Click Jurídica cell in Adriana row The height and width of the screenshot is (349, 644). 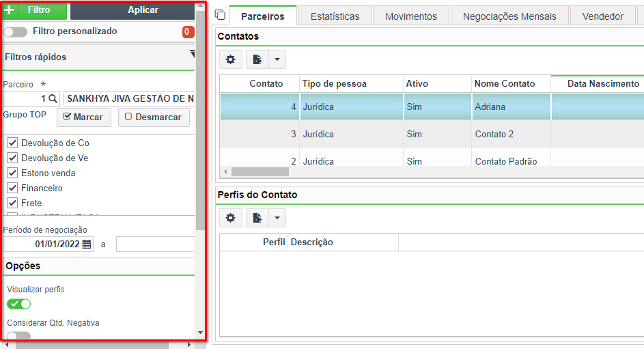pyautogui.click(x=352, y=107)
